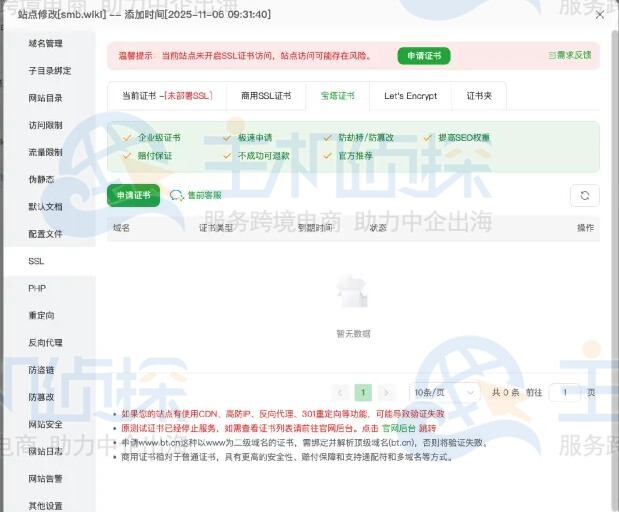Viewport: 619px width, 512px height.
Task: Refresh the certificate list
Action: pyautogui.click(x=585, y=195)
